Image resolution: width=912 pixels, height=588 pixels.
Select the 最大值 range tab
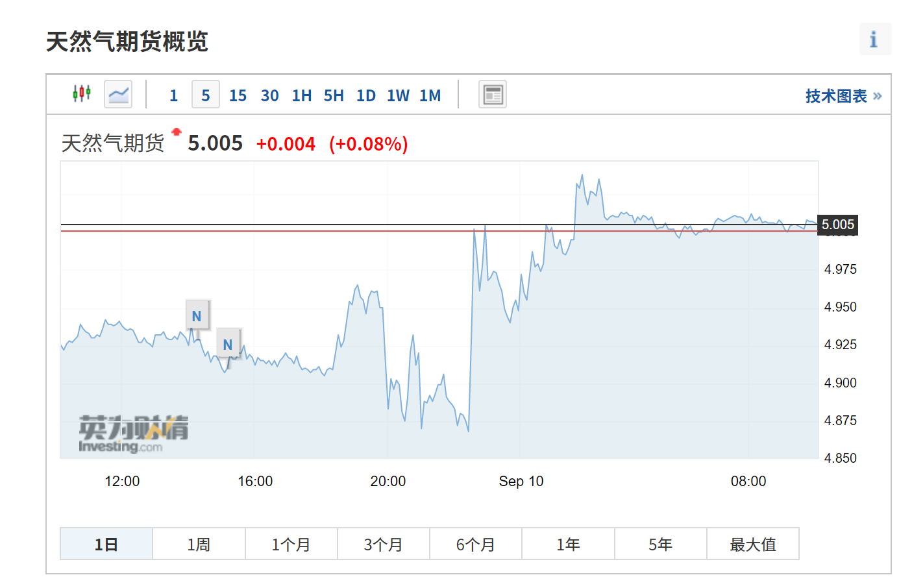pos(753,544)
